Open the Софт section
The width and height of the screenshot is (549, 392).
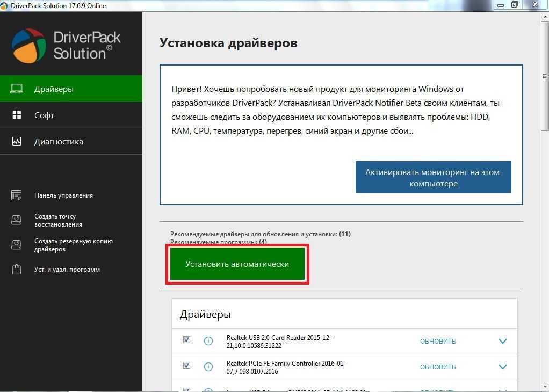click(71, 115)
